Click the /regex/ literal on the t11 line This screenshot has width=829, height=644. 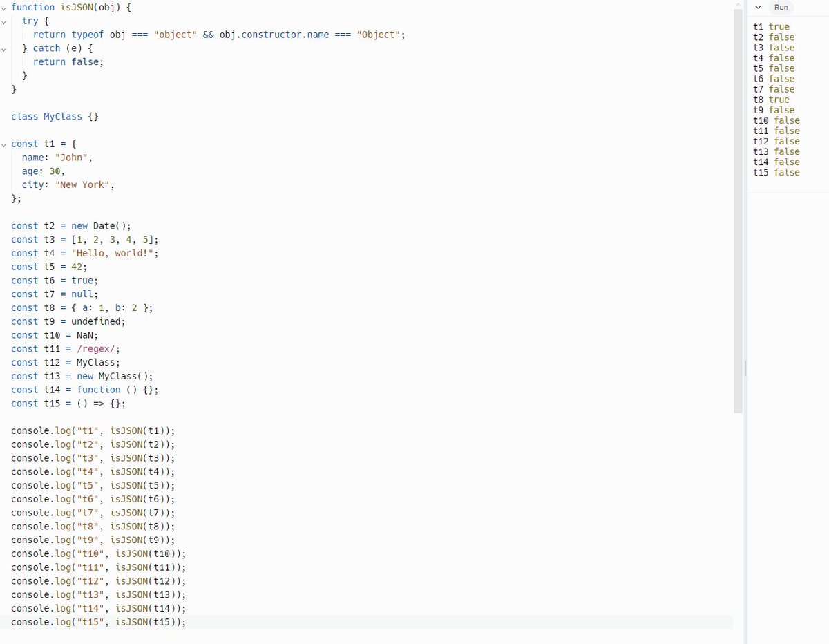coord(96,349)
